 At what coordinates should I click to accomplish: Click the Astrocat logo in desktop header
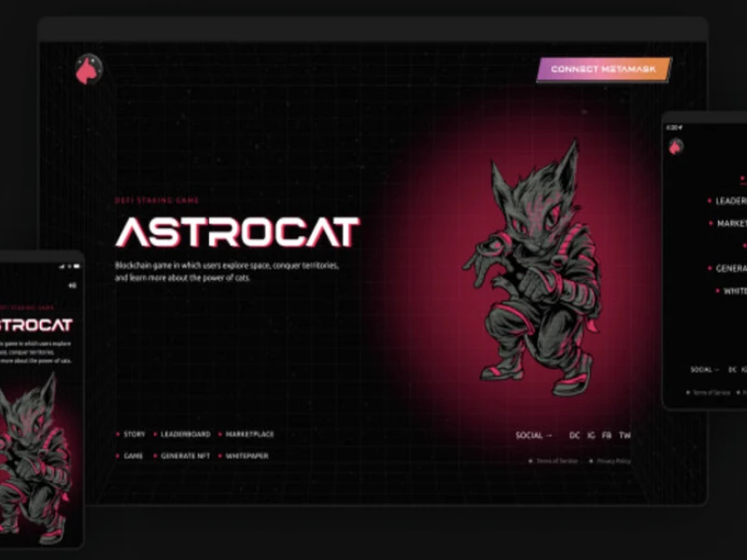89,69
